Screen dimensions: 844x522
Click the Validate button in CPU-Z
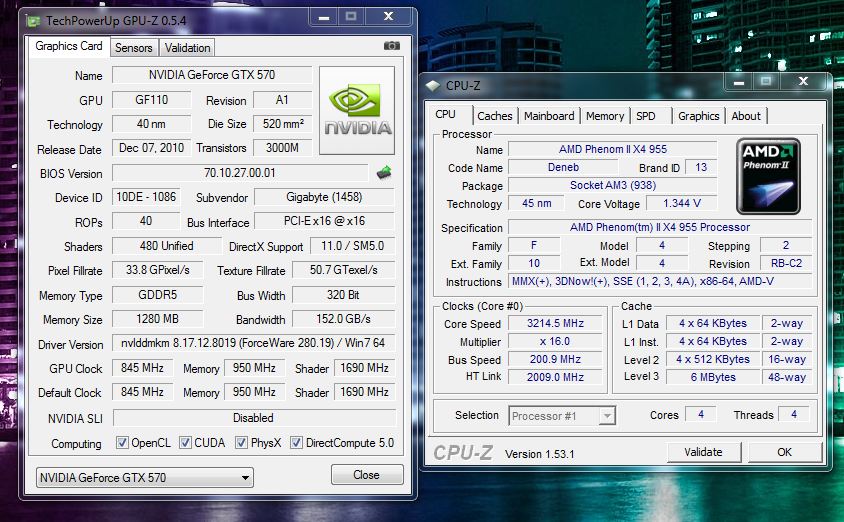click(x=704, y=452)
